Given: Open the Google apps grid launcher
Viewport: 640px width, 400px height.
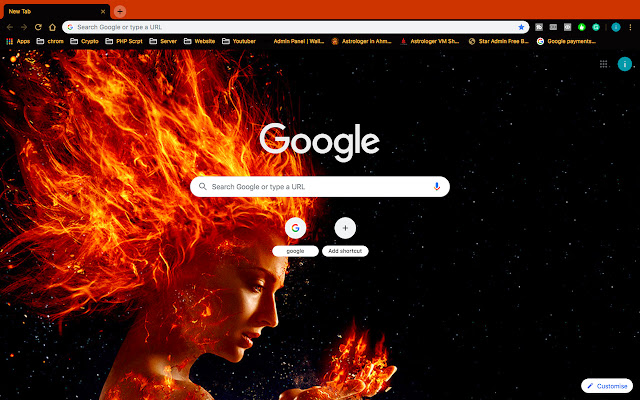Looking at the screenshot, I should (604, 64).
